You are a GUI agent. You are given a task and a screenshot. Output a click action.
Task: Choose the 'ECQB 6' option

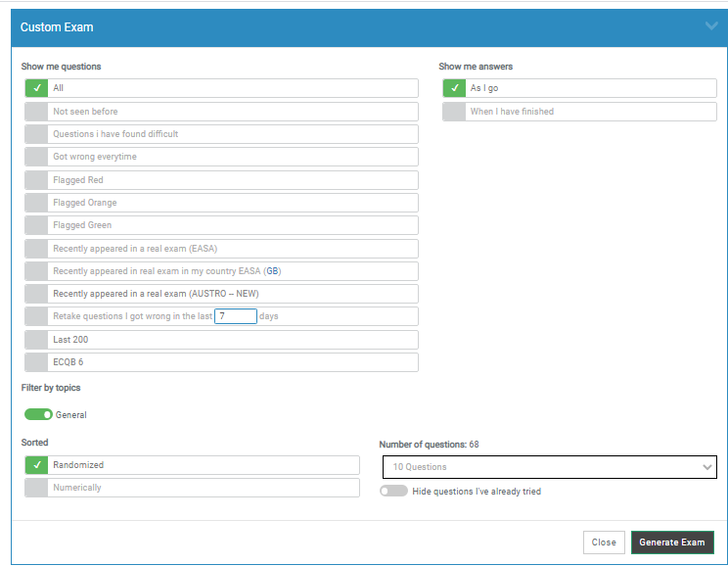pos(37,362)
